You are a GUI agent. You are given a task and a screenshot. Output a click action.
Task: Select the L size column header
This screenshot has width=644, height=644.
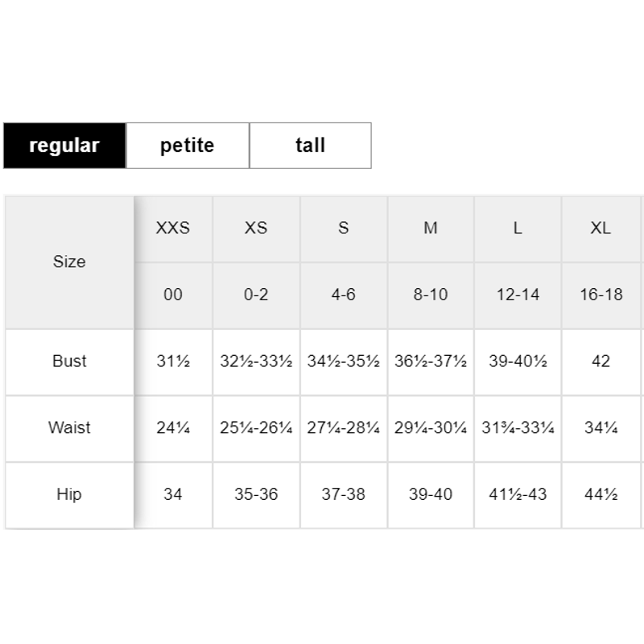click(518, 229)
